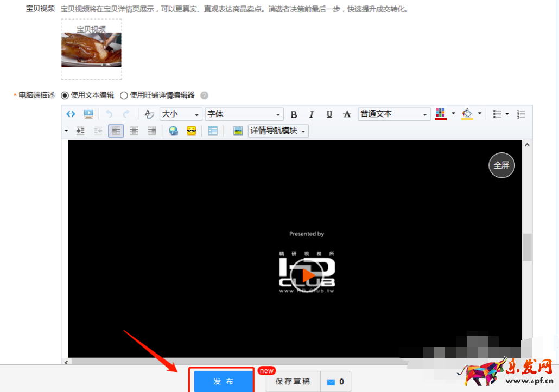Click the 宝贝视频 food video thumbnail
The width and height of the screenshot is (559, 392).
click(x=91, y=49)
